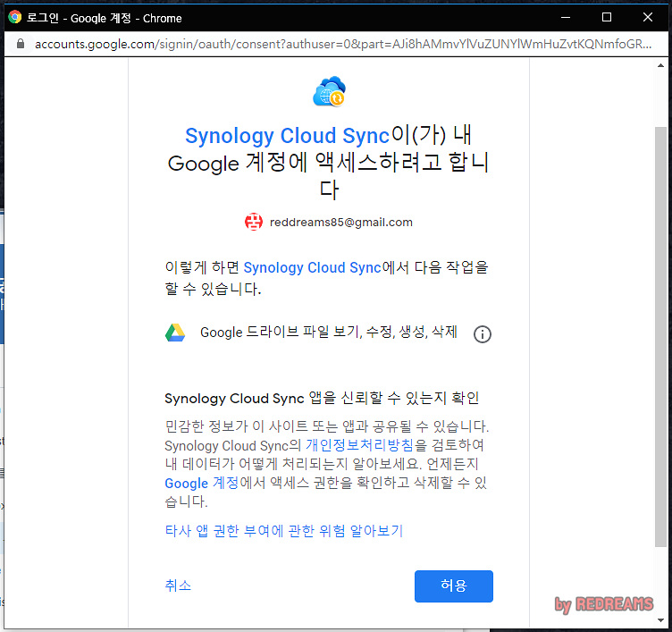This screenshot has height=632, width=672.
Task: Click reddreams85@gmail.com account text
Action: 341,222
